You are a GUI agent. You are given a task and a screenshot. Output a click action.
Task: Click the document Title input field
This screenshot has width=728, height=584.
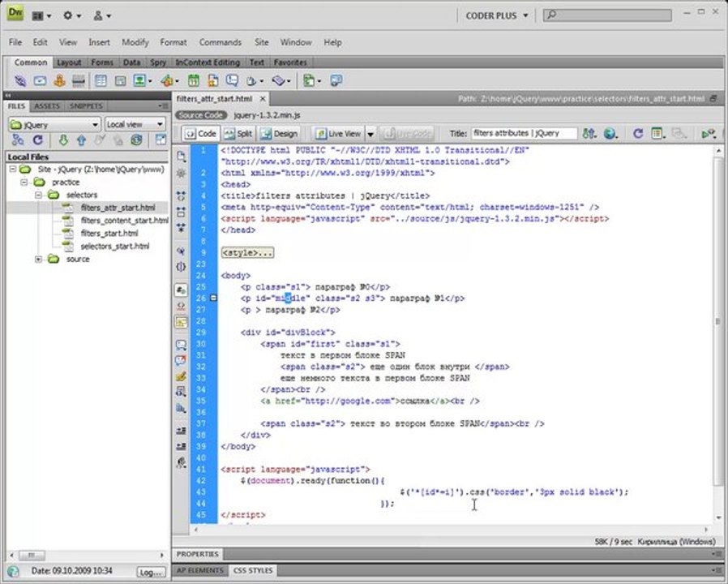click(525, 133)
